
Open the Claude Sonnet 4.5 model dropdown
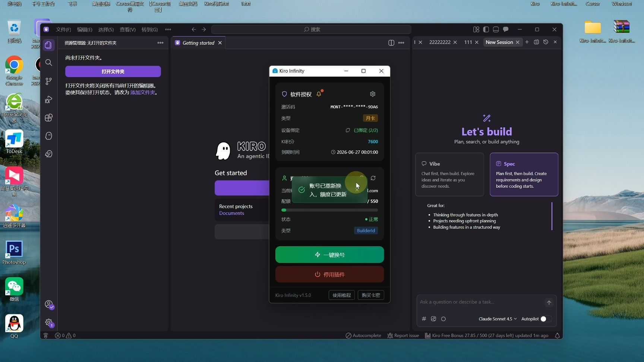[x=498, y=319]
